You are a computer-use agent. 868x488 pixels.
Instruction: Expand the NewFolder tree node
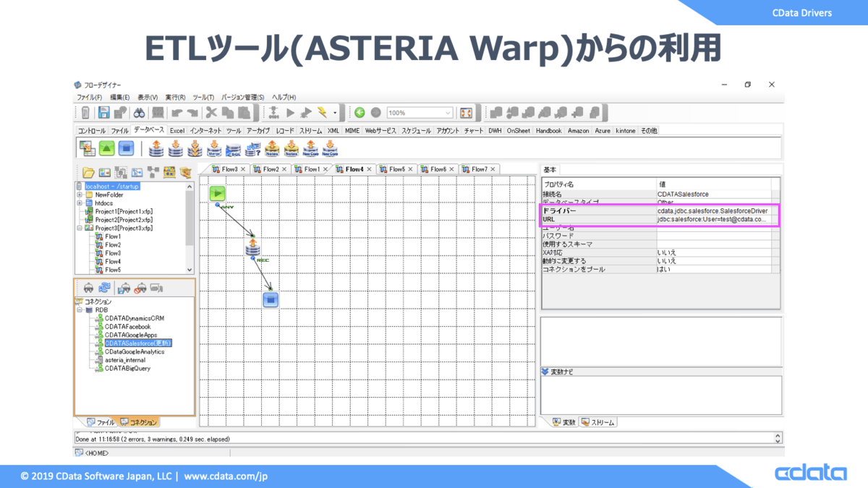[x=79, y=194]
